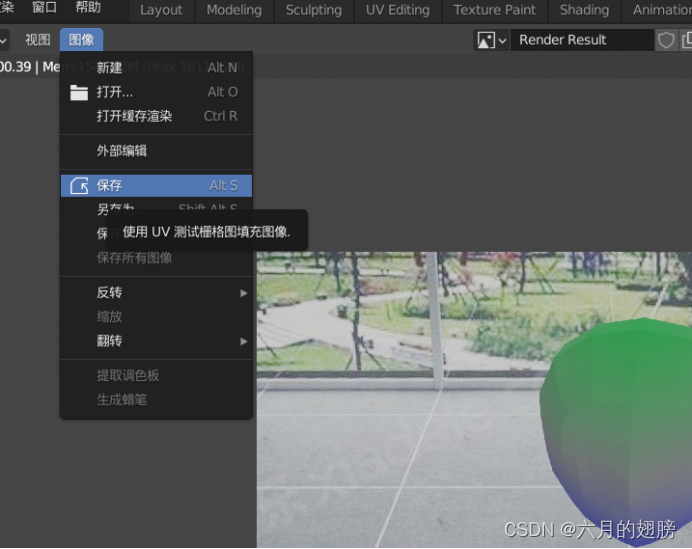Select 缩放 menu entry
This screenshot has width=692, height=549.
point(156,317)
